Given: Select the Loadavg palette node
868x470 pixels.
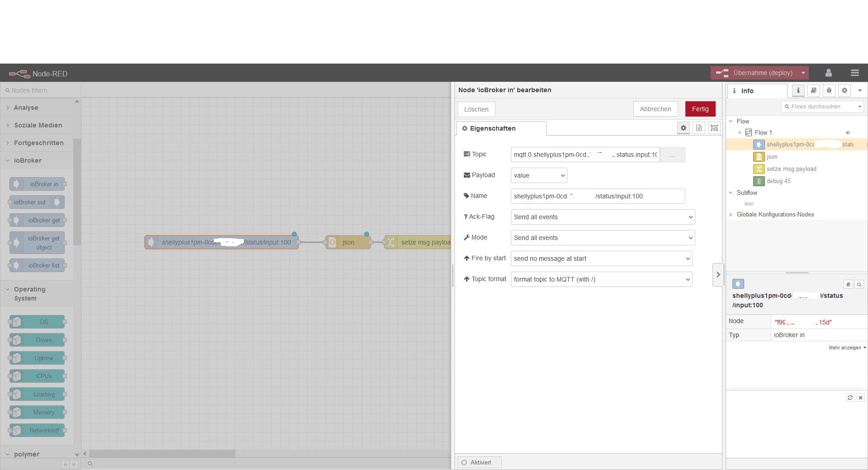Looking at the screenshot, I should [x=38, y=394].
